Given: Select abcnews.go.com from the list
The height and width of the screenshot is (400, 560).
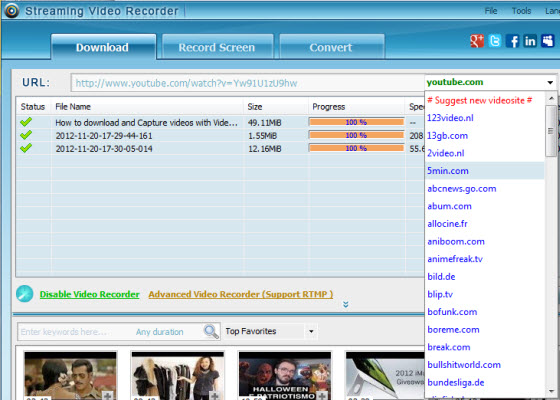Looking at the screenshot, I should 461,189.
